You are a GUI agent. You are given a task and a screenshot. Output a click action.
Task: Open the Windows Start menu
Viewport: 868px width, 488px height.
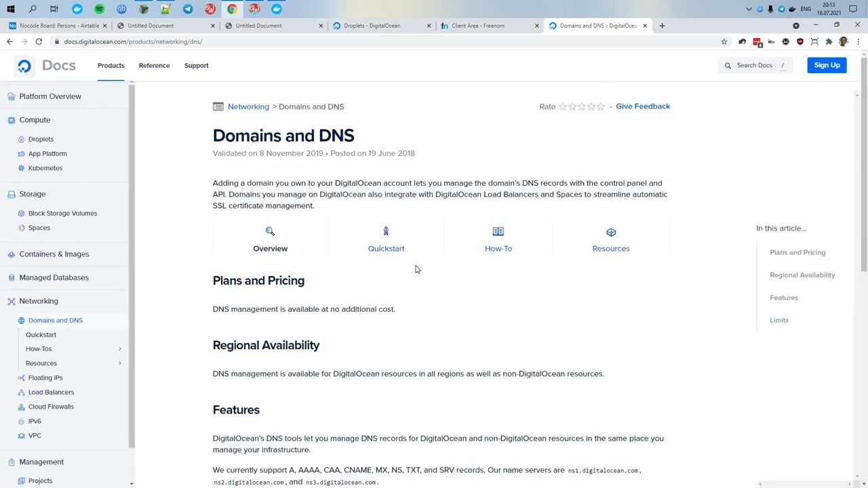(11, 9)
